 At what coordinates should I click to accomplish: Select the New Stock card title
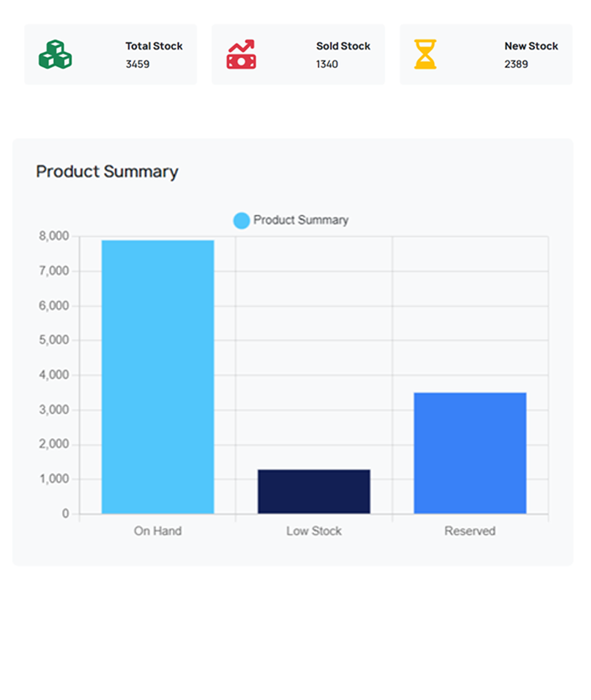click(531, 46)
